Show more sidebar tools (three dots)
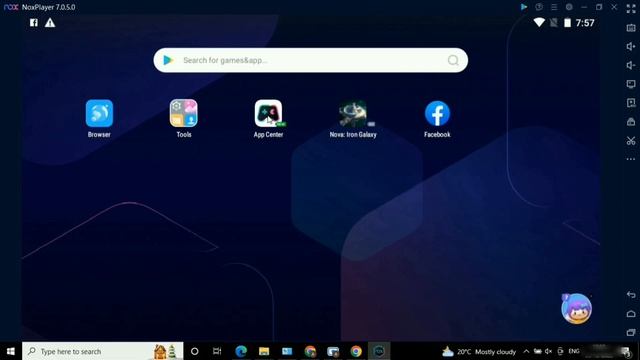The height and width of the screenshot is (360, 640). [631, 159]
